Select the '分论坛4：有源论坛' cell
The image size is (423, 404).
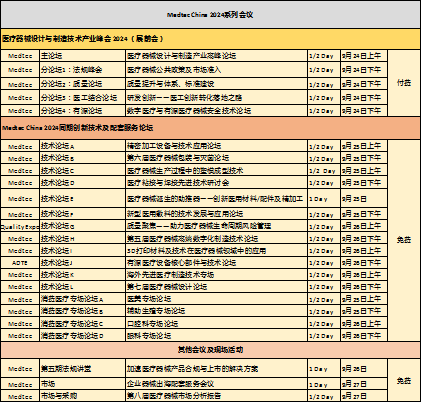tap(82, 111)
